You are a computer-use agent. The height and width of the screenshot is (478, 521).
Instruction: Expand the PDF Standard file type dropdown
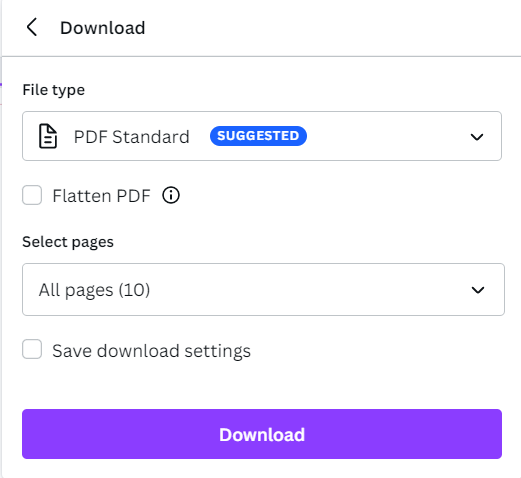(262, 136)
